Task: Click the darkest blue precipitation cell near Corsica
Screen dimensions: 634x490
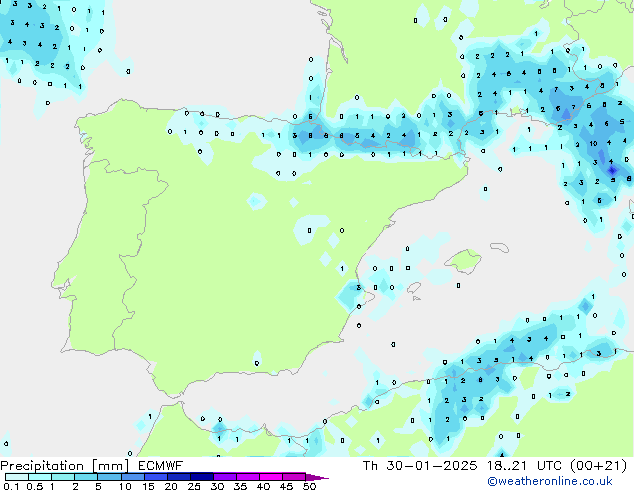Action: click(612, 170)
